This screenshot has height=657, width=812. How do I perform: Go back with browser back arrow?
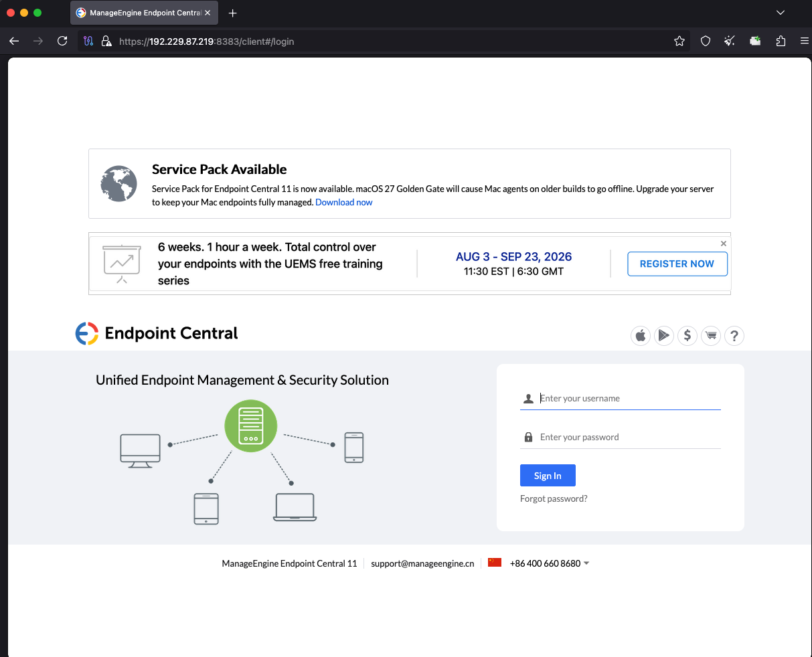click(14, 41)
